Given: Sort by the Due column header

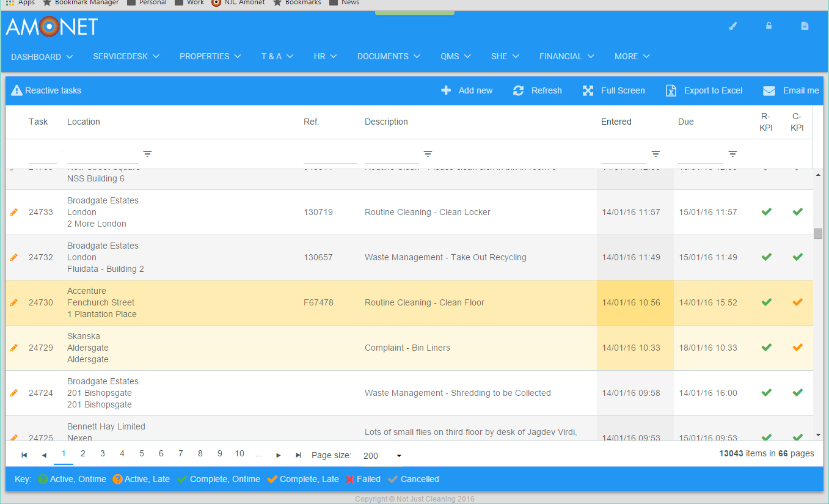Looking at the screenshot, I should tap(686, 122).
